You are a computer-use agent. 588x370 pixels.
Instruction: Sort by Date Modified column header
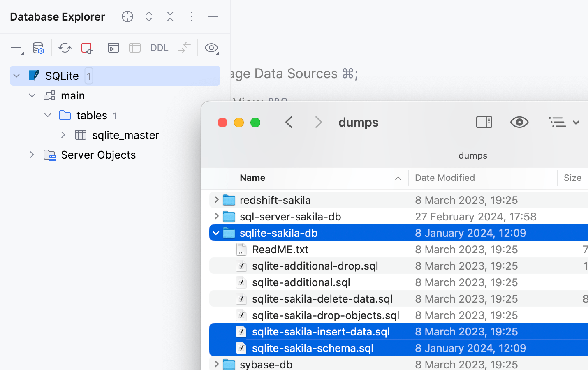(444, 178)
